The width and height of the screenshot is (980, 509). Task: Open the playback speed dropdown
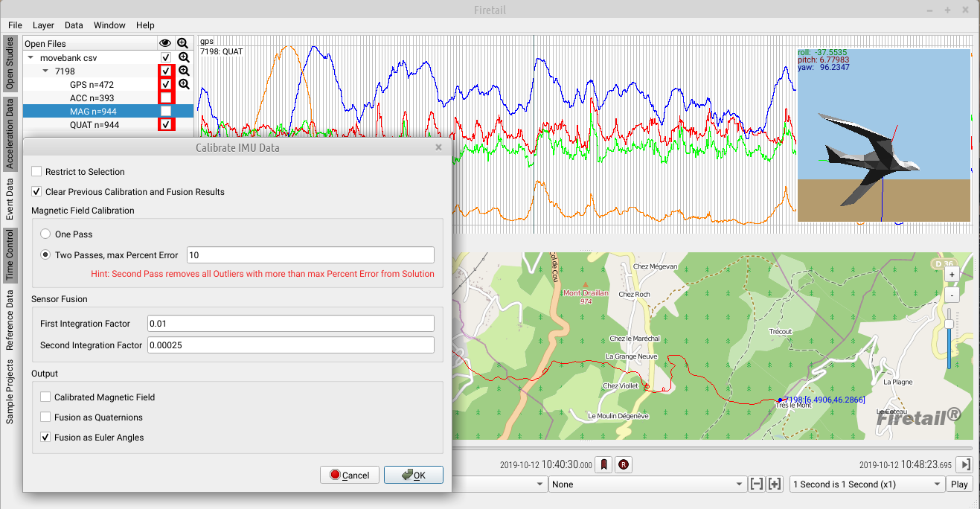(867, 484)
